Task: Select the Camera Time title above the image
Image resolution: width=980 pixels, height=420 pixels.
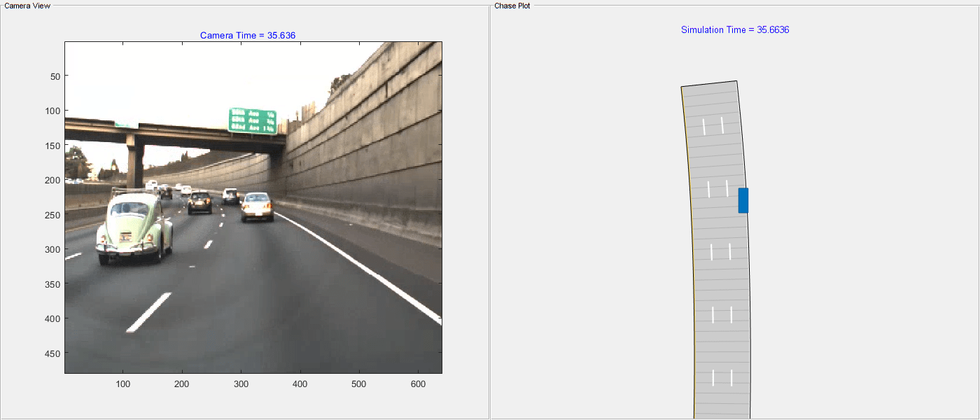Action: pyautogui.click(x=248, y=35)
